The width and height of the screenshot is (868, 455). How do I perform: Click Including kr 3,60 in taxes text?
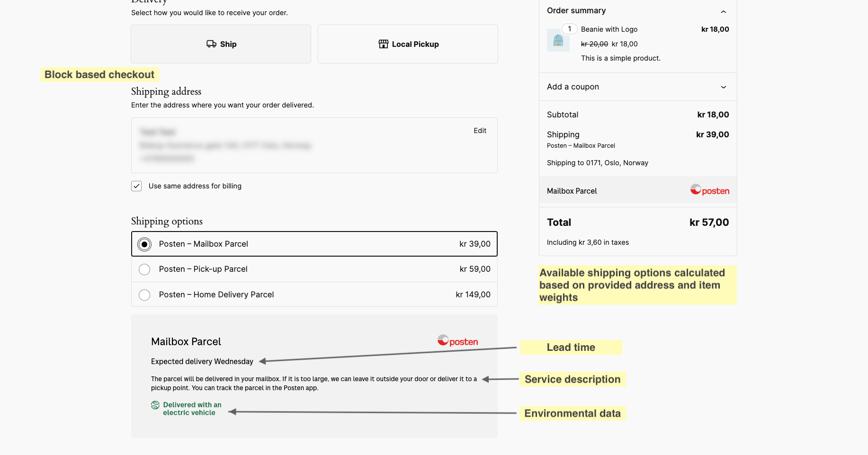coord(588,242)
